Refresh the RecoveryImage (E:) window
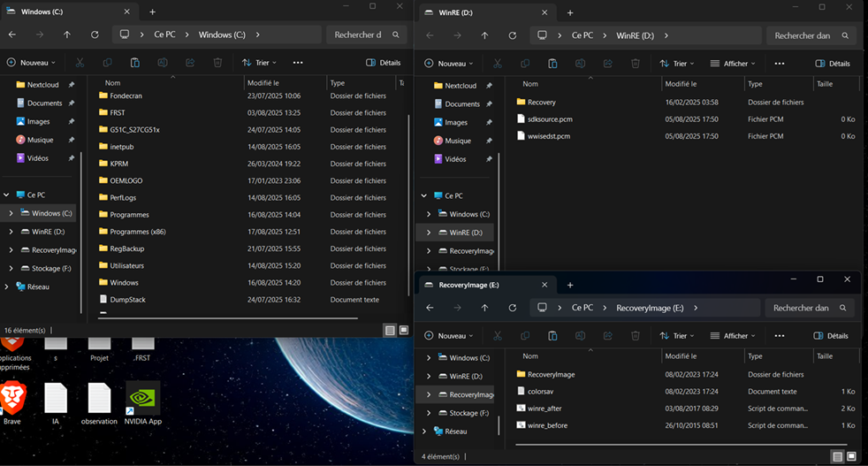 click(512, 308)
